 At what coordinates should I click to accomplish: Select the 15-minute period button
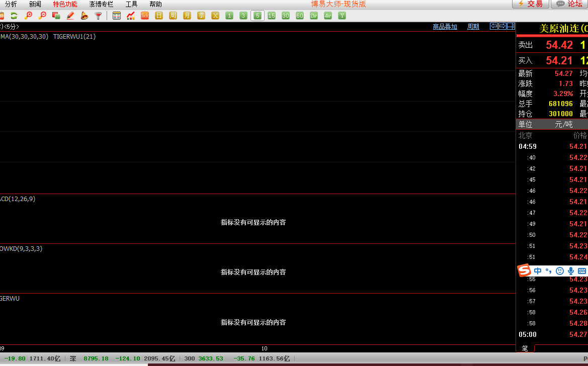[x=272, y=16]
